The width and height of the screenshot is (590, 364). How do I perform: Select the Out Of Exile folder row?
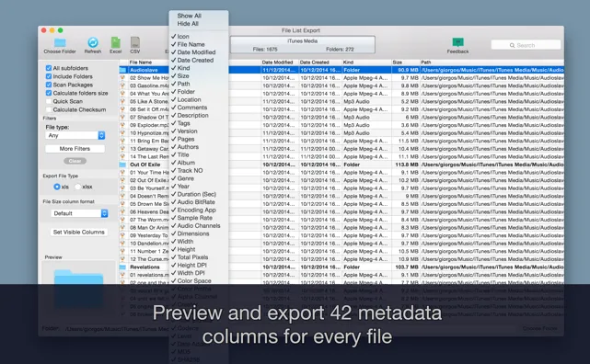[x=341, y=165]
